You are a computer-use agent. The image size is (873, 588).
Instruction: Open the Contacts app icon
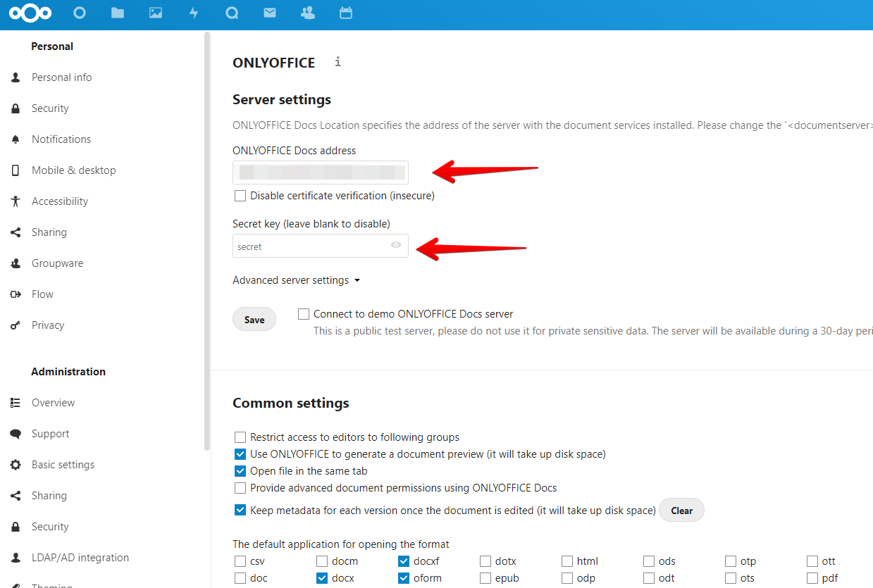(x=308, y=13)
